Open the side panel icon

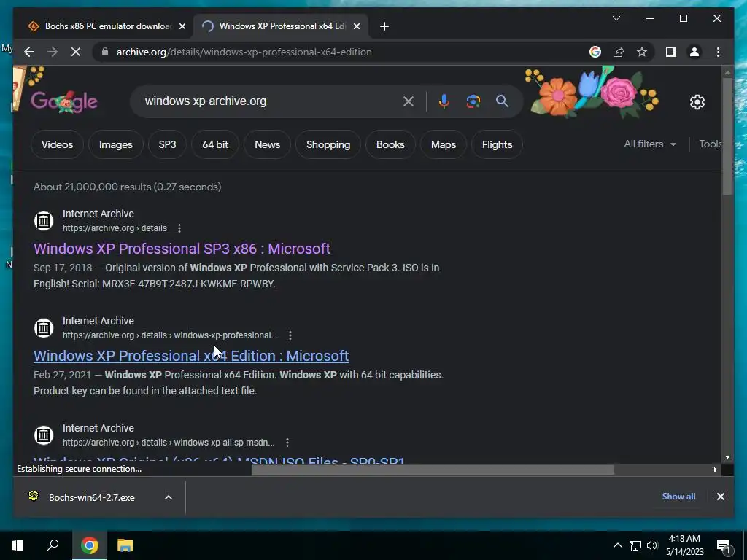pyautogui.click(x=671, y=52)
